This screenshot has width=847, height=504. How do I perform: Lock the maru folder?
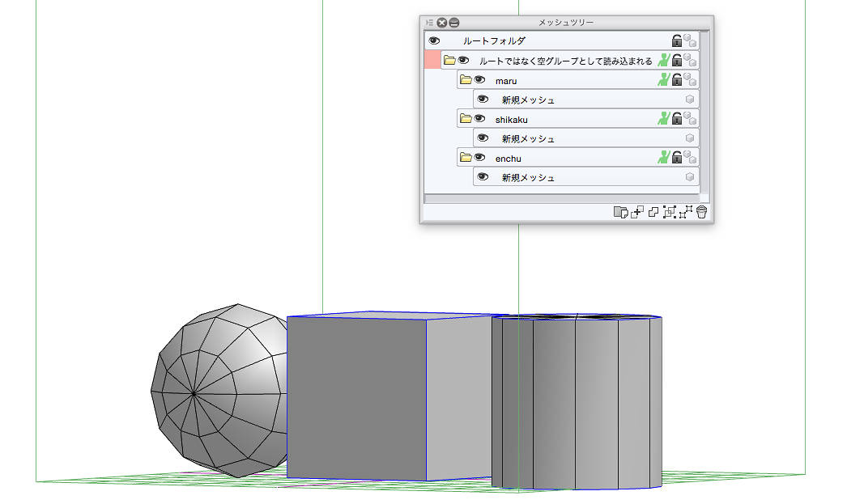(677, 79)
